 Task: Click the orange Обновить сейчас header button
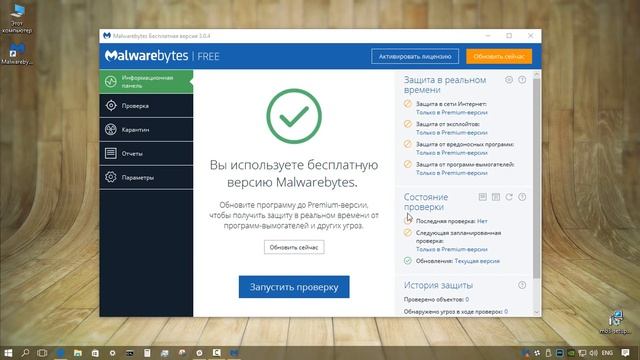499,56
